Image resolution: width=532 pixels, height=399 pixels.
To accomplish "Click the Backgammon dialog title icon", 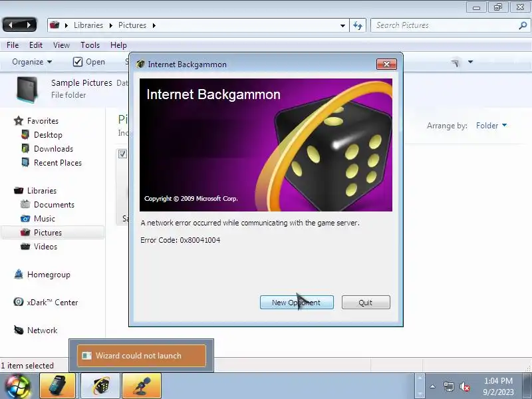I will point(140,64).
